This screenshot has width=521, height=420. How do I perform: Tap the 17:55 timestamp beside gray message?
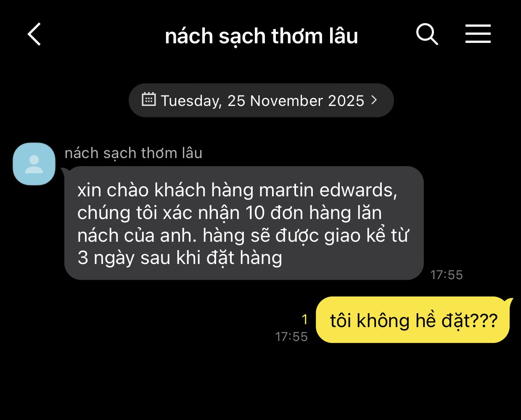point(447,275)
